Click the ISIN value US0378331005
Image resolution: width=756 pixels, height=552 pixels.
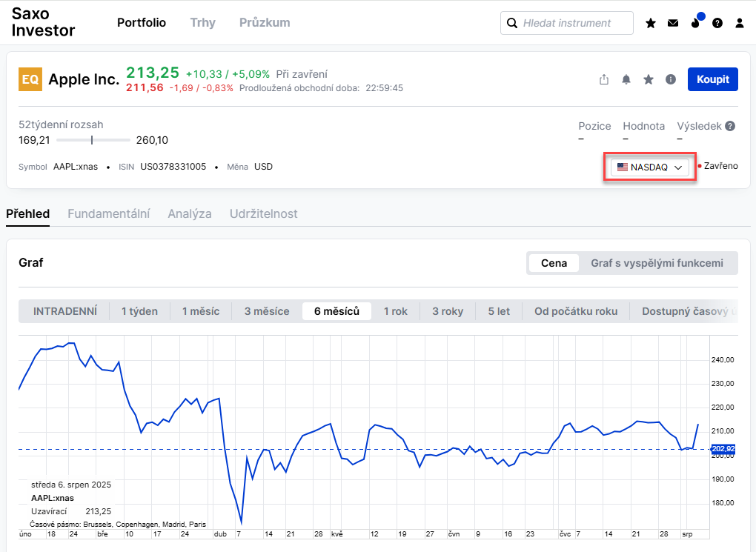click(173, 167)
